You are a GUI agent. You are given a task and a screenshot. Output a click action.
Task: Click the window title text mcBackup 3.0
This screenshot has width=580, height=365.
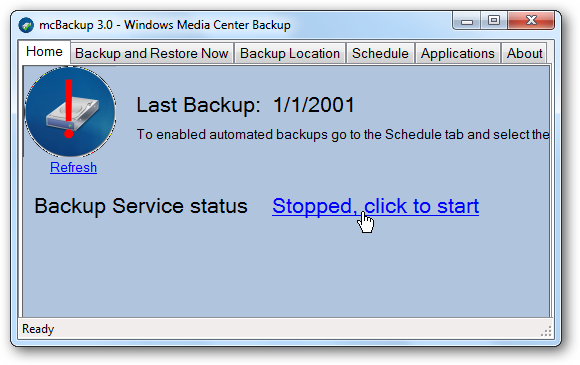click(76, 25)
